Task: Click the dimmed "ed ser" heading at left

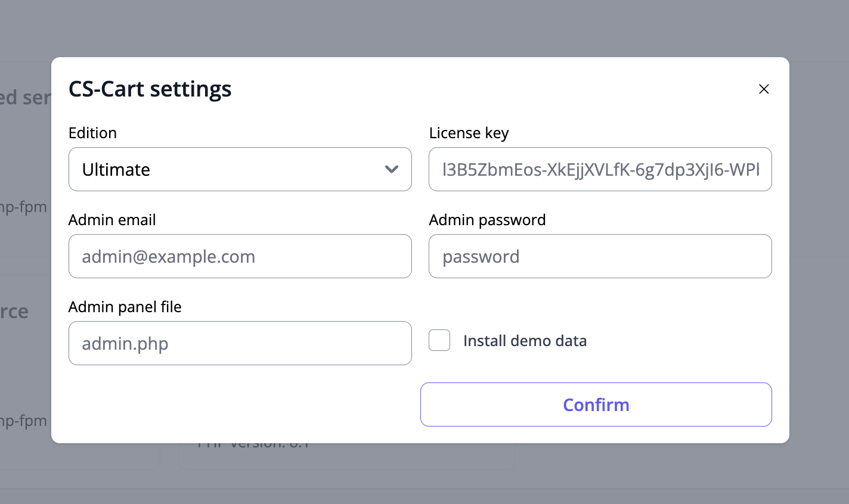Action: tap(25, 98)
